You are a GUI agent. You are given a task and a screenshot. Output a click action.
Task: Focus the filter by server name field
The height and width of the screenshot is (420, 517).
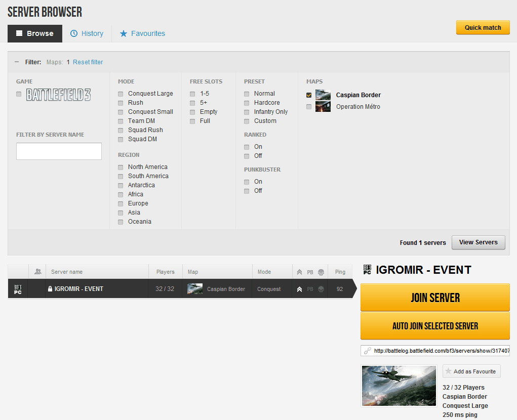59,151
